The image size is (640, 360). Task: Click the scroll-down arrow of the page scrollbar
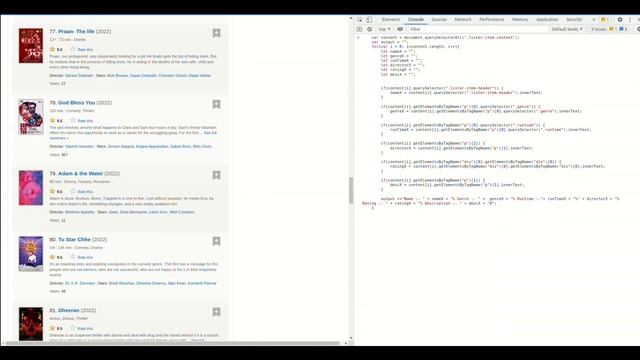pyautogui.click(x=351, y=338)
